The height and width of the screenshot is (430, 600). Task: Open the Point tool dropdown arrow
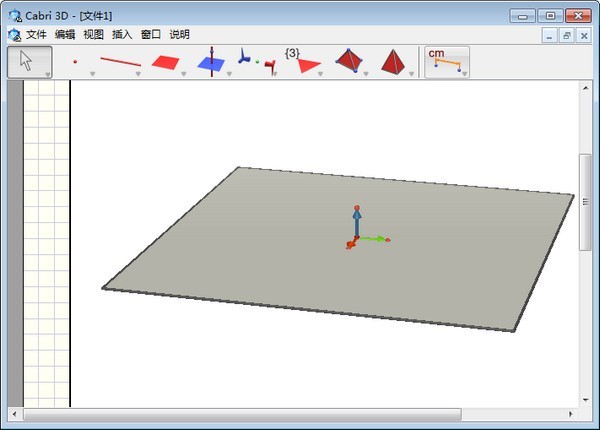92,74
